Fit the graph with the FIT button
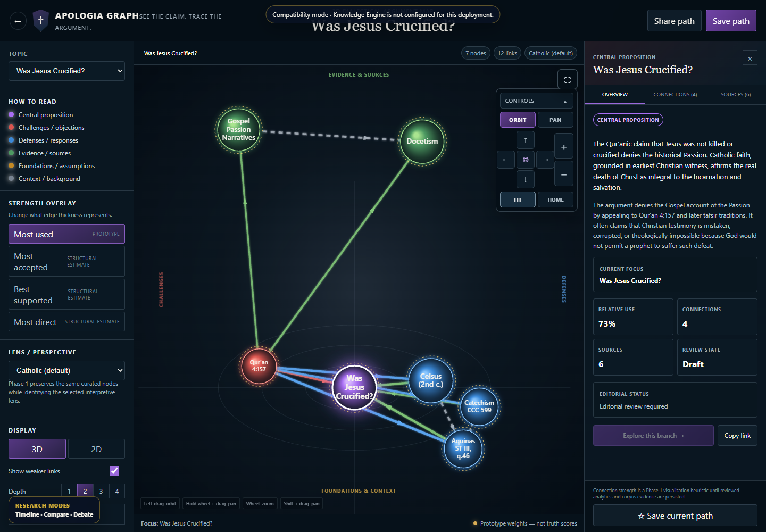The width and height of the screenshot is (766, 532). tap(518, 199)
